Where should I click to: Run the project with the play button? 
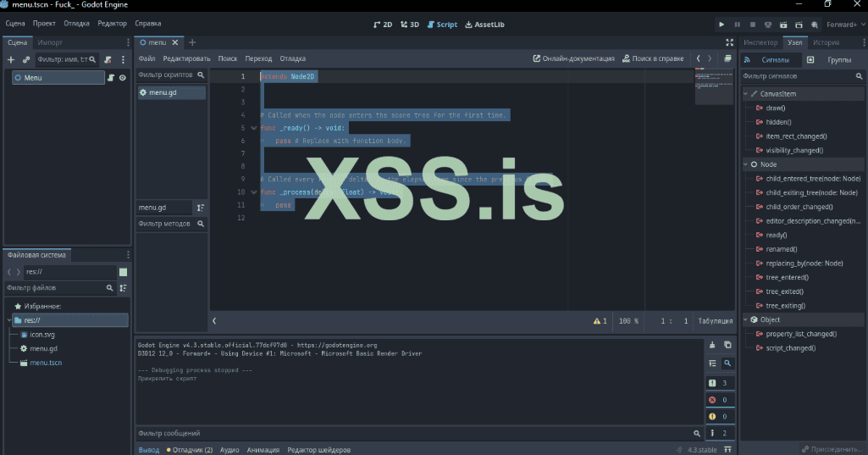(721, 25)
